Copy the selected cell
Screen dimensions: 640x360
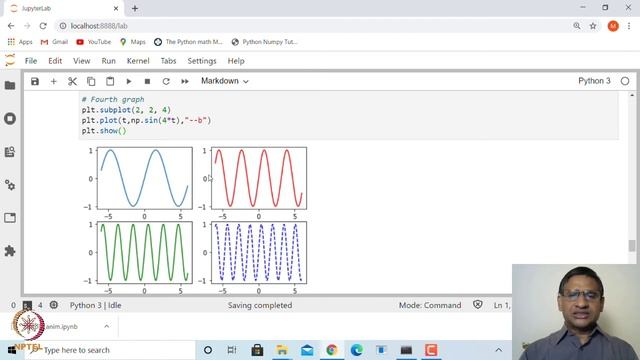[x=91, y=81]
